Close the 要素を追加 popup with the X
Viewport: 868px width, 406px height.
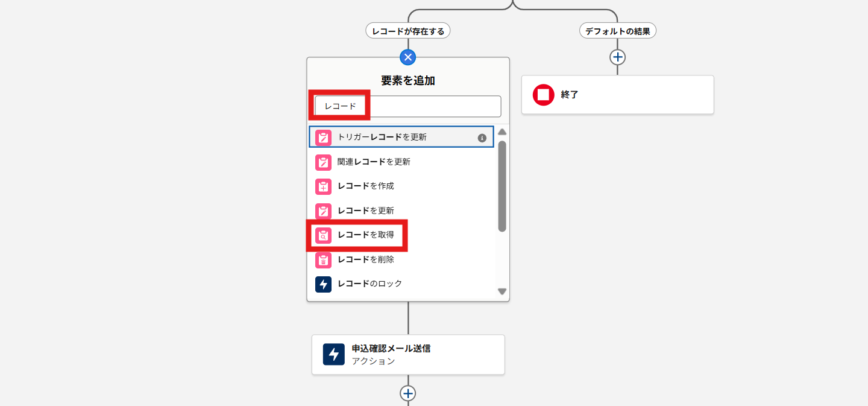click(x=408, y=57)
